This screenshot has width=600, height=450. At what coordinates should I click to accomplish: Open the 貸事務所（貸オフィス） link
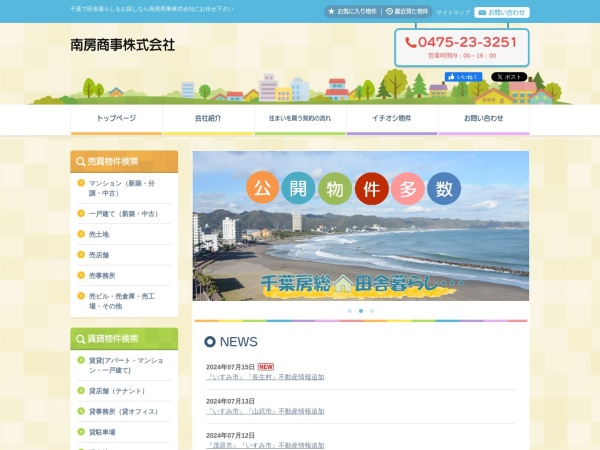pos(123,412)
